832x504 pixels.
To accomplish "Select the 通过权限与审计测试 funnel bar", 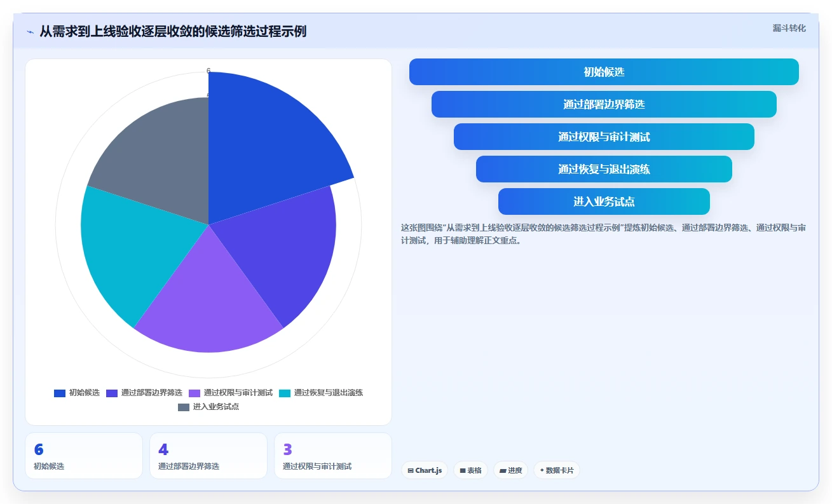I will click(604, 137).
